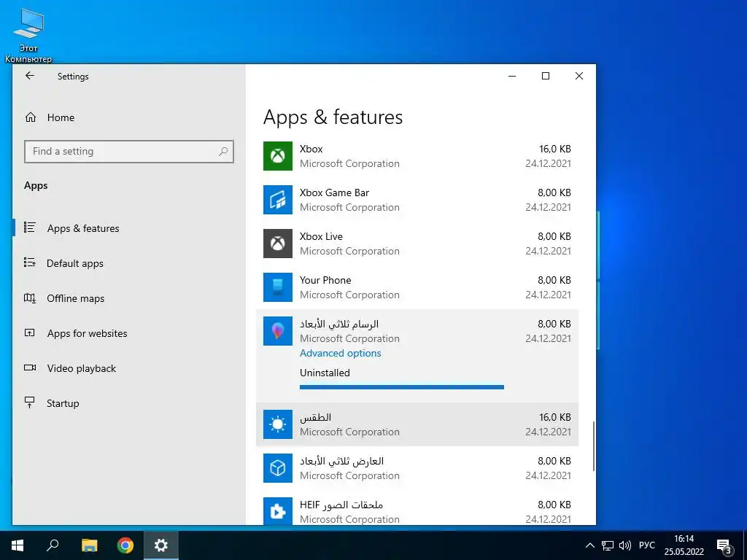
Task: Open the notification center icon
Action: pyautogui.click(x=724, y=545)
